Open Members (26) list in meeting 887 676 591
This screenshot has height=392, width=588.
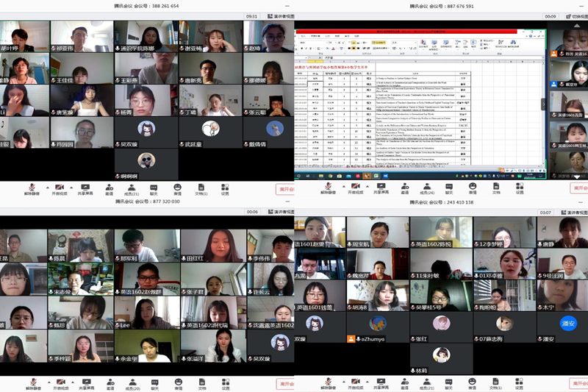427,187
